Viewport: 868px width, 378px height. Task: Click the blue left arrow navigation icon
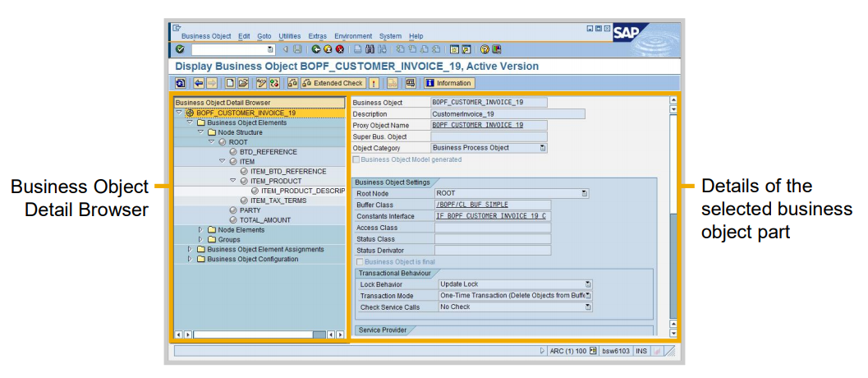click(x=199, y=83)
